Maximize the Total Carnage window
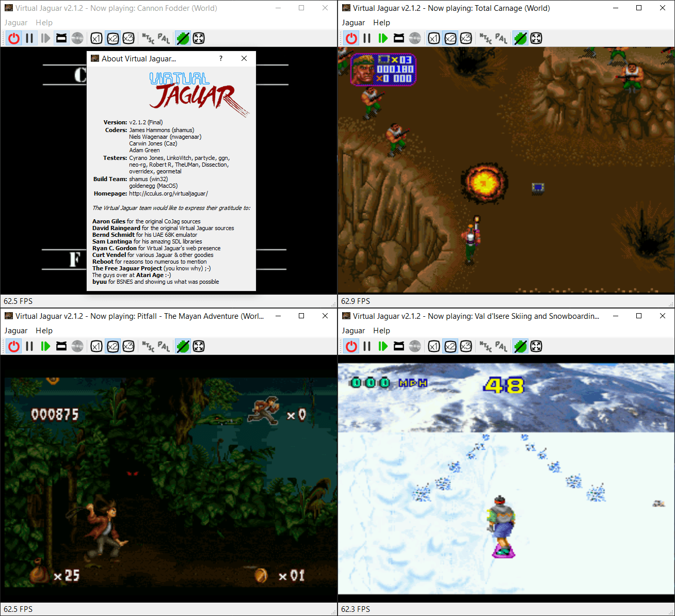 (639, 8)
